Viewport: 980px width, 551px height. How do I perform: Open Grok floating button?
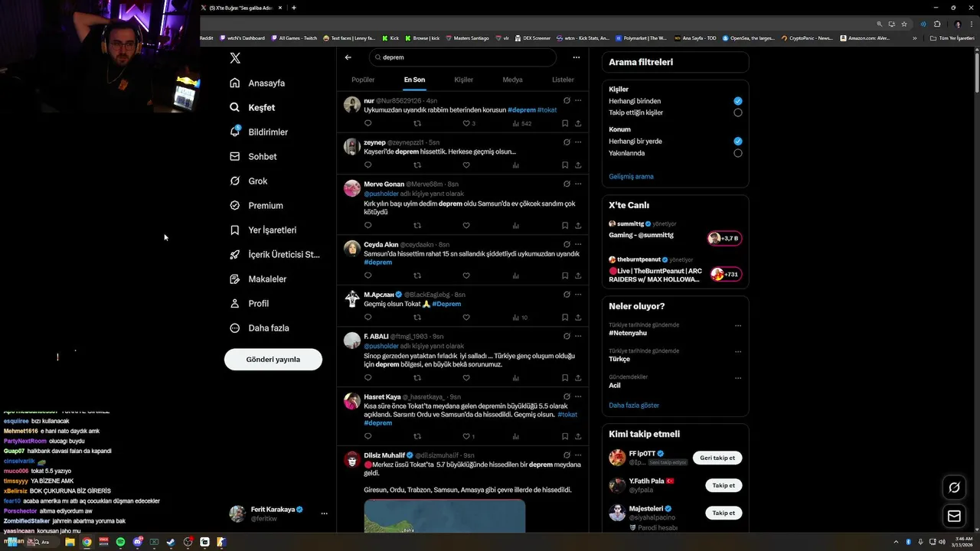[x=954, y=487]
